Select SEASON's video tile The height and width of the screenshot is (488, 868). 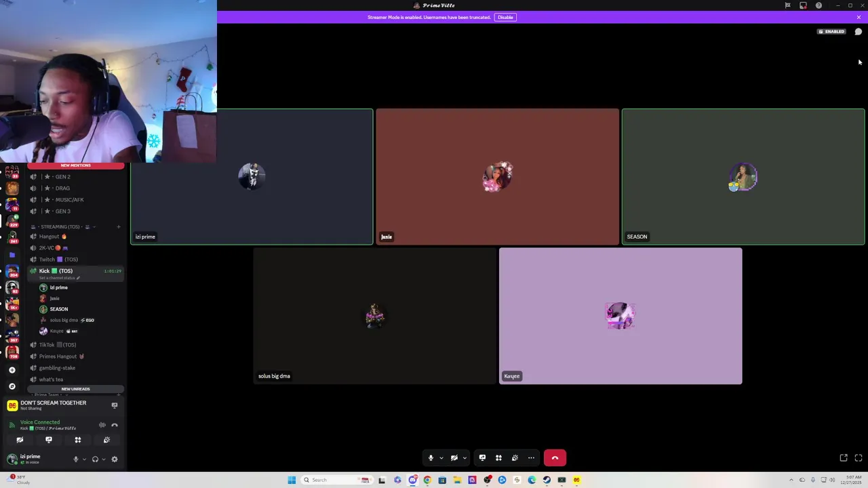point(743,177)
